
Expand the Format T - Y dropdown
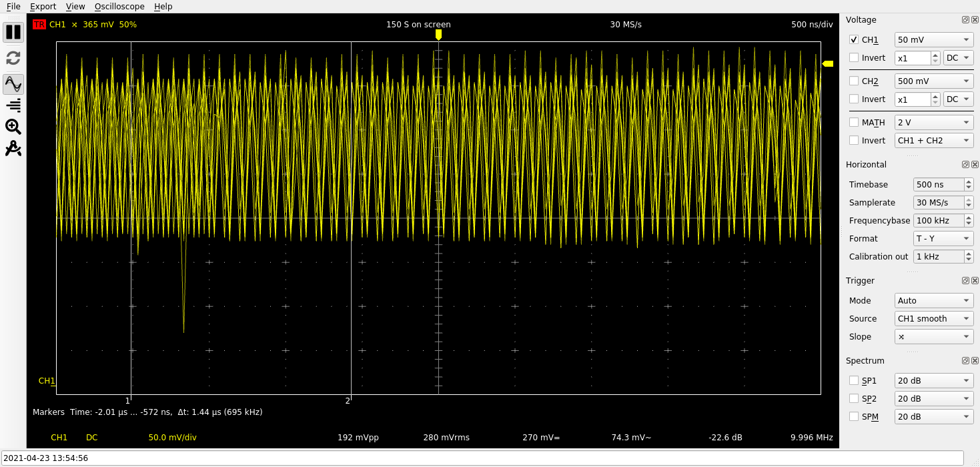(x=943, y=239)
